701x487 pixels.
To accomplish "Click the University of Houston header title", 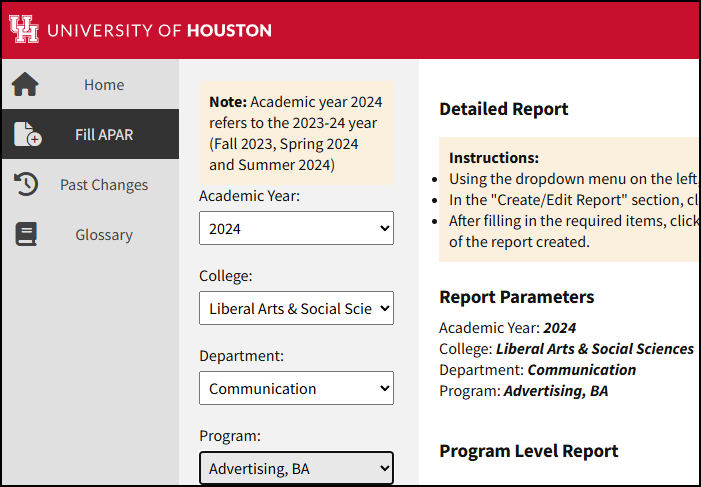I will click(159, 30).
